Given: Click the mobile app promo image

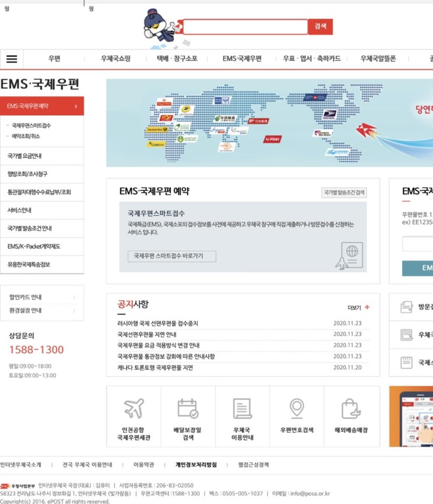Looking at the screenshot, I should pos(411,417).
